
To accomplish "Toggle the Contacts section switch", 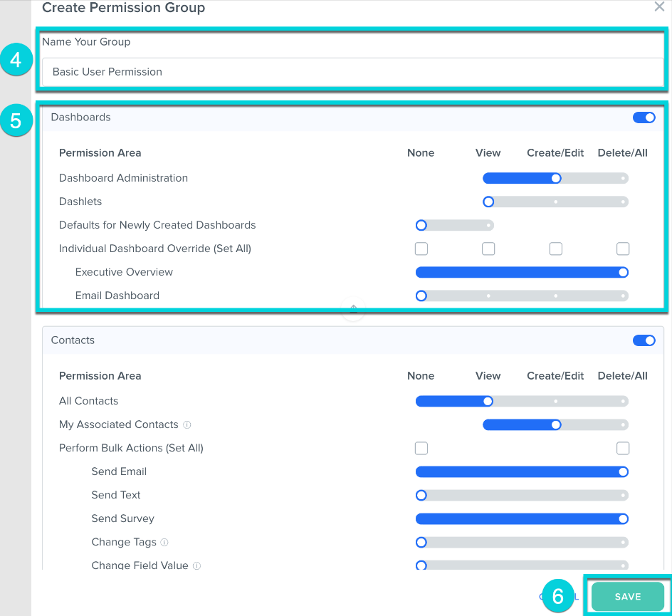I will tap(644, 340).
